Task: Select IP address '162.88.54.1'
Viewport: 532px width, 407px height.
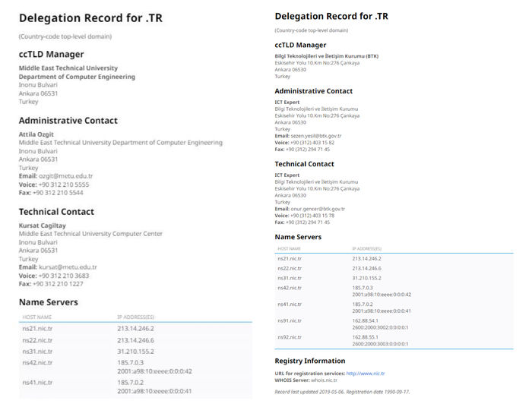Action: (365, 320)
